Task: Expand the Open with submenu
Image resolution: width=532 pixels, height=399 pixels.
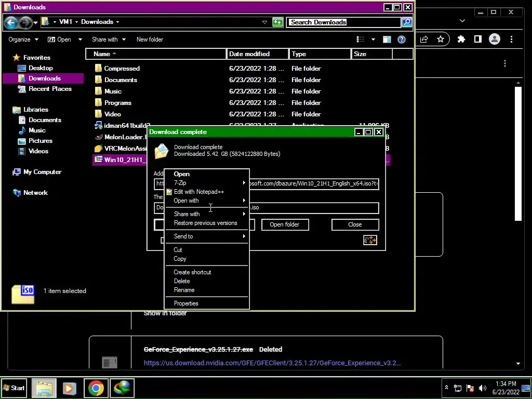Action: [x=207, y=201]
